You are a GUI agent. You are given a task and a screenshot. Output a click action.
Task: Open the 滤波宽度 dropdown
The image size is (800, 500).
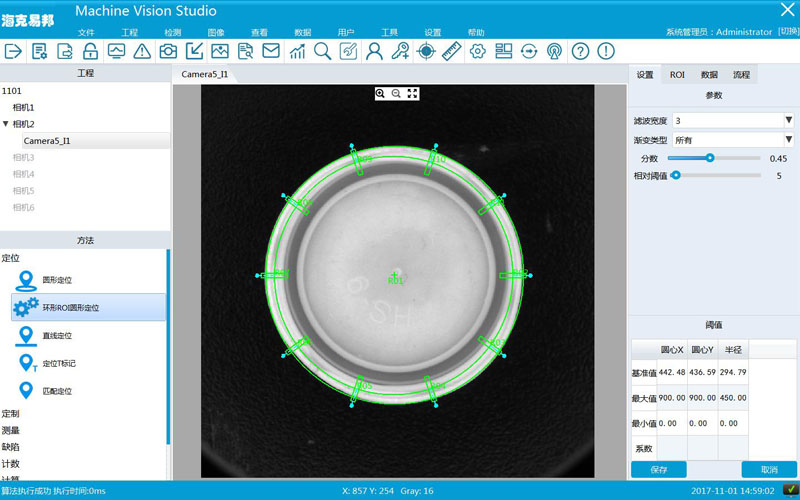point(787,120)
